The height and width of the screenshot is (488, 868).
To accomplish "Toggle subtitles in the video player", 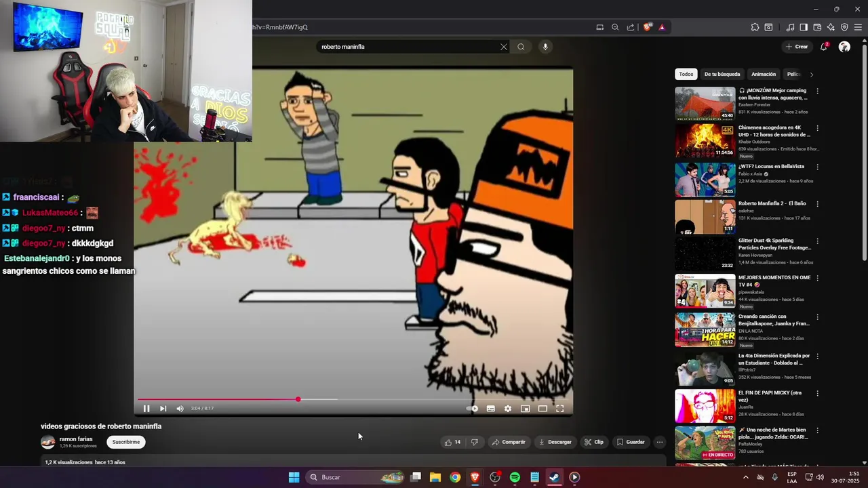I will tap(490, 409).
